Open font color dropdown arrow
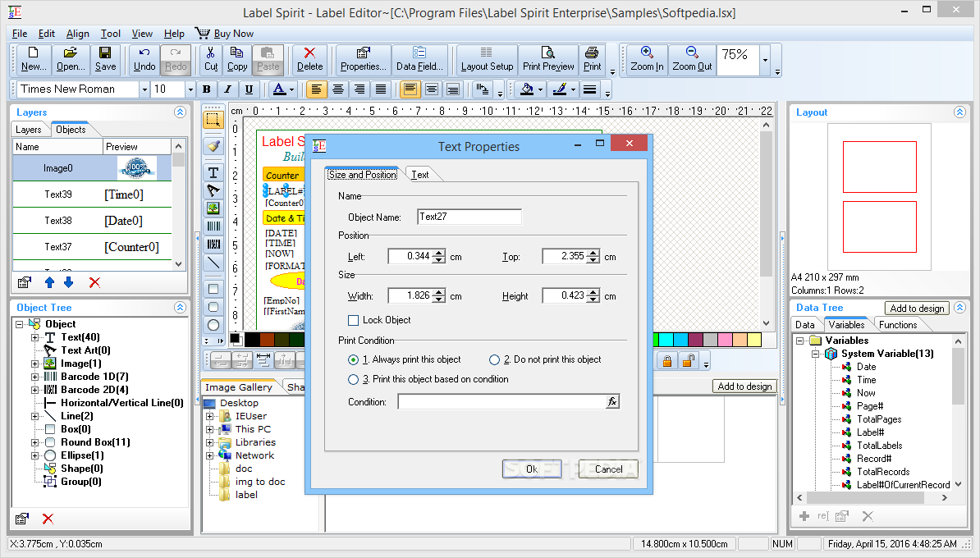The height and width of the screenshot is (558, 980). click(291, 89)
